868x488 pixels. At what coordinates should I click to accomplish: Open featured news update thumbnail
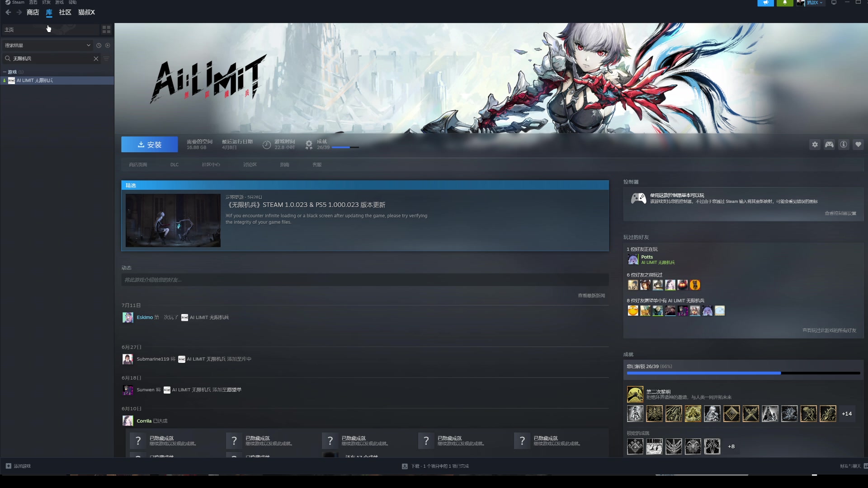point(173,221)
